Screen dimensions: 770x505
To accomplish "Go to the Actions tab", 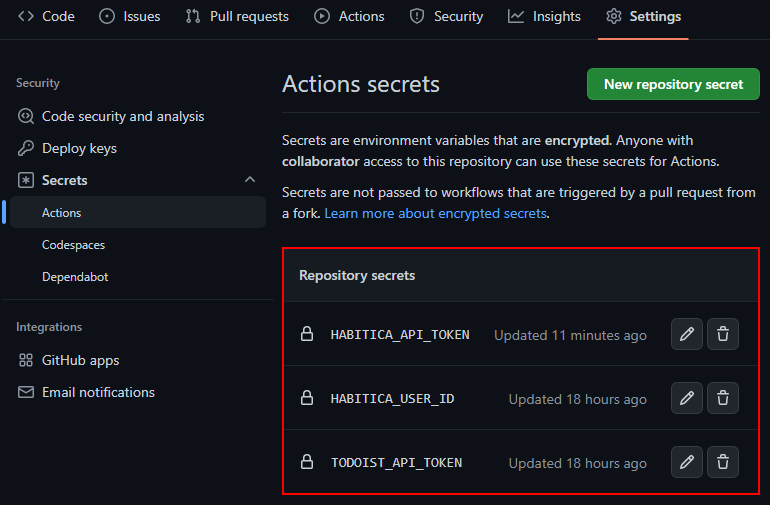I will 349,16.
